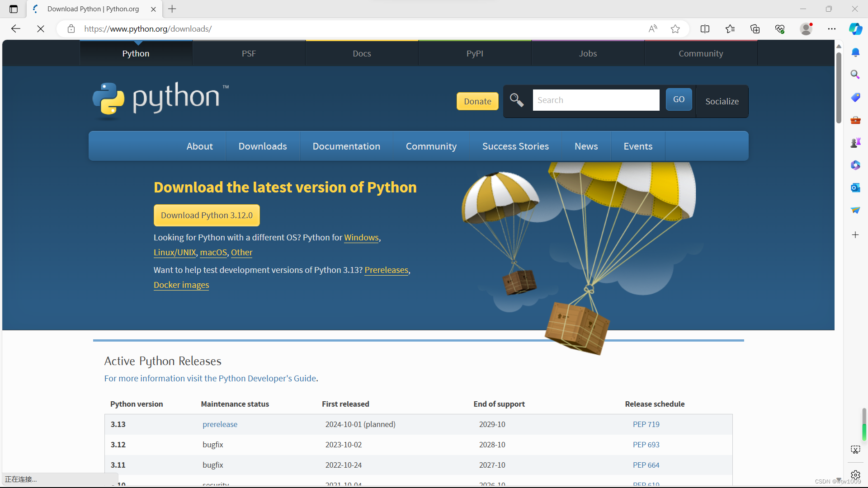Open Collections icon in toolbar

point(755,29)
